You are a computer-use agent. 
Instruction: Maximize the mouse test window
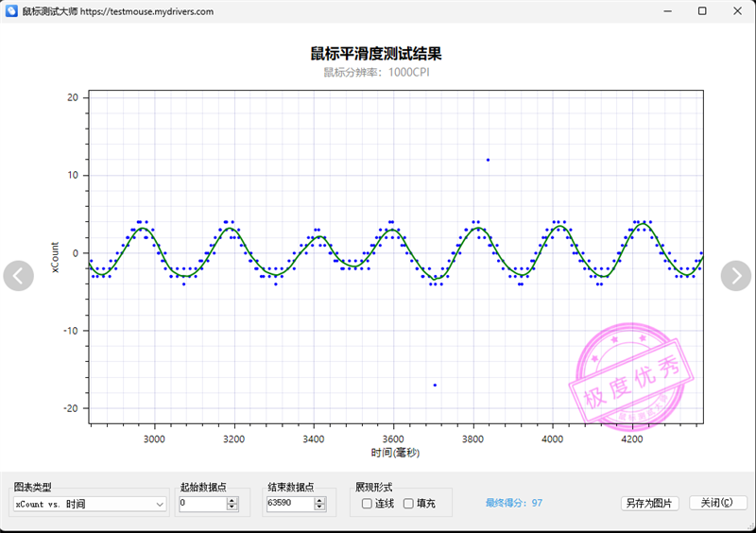pos(702,11)
